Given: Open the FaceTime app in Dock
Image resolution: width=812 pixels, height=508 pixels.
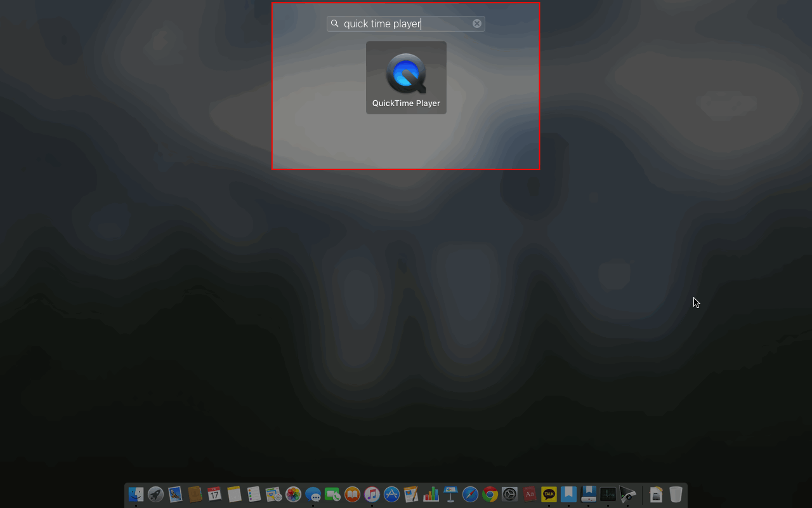Looking at the screenshot, I should pyautogui.click(x=332, y=494).
